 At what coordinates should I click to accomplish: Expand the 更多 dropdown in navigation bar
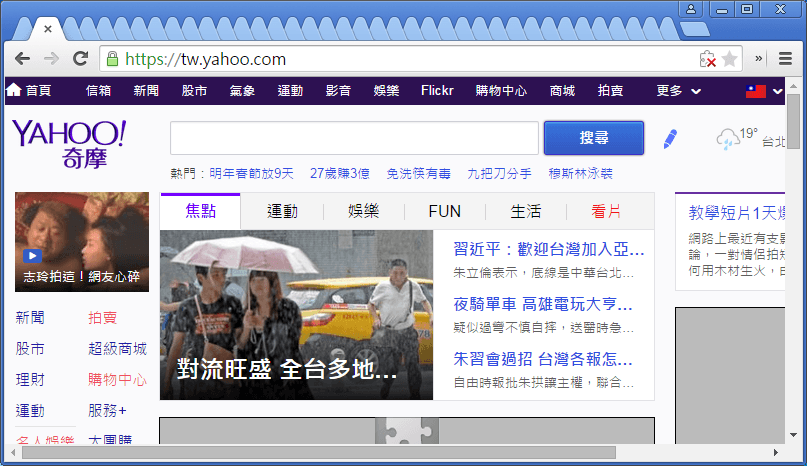click(678, 91)
